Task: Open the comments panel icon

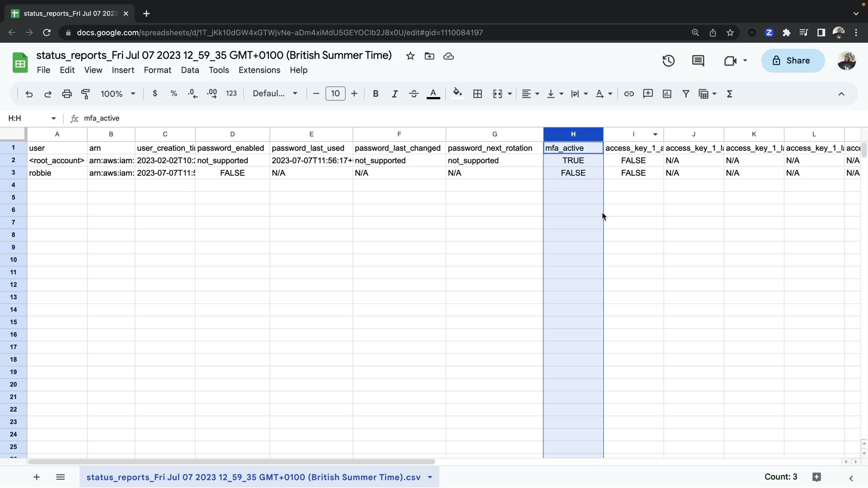Action: [698, 61]
